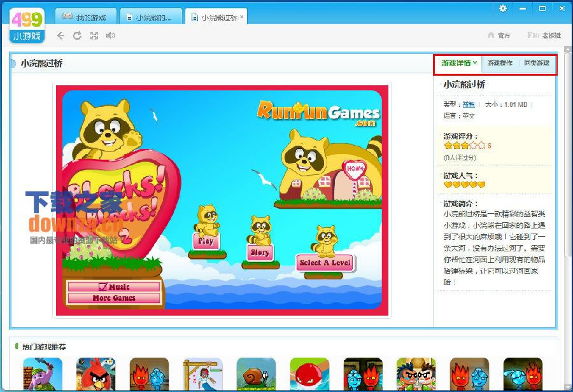This screenshot has height=392, width=573.
Task: Switch to the 我的游戏 tab
Action: pos(86,17)
